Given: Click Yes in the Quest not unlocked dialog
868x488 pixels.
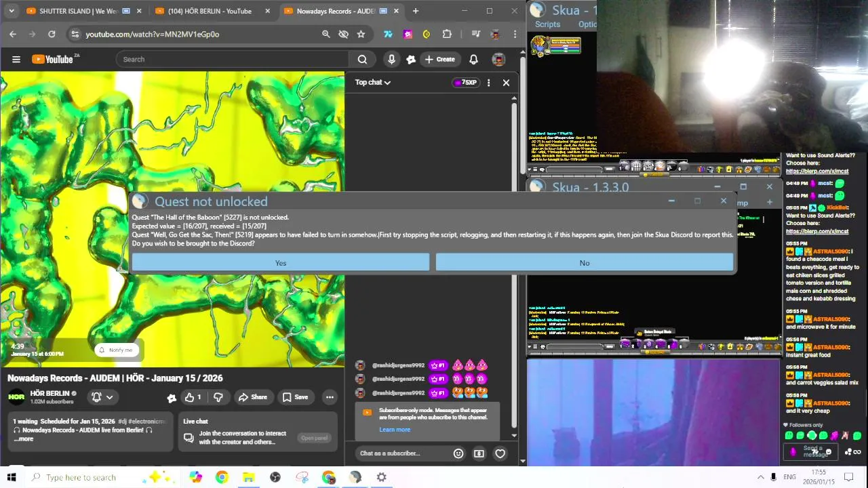Looking at the screenshot, I should 281,263.
